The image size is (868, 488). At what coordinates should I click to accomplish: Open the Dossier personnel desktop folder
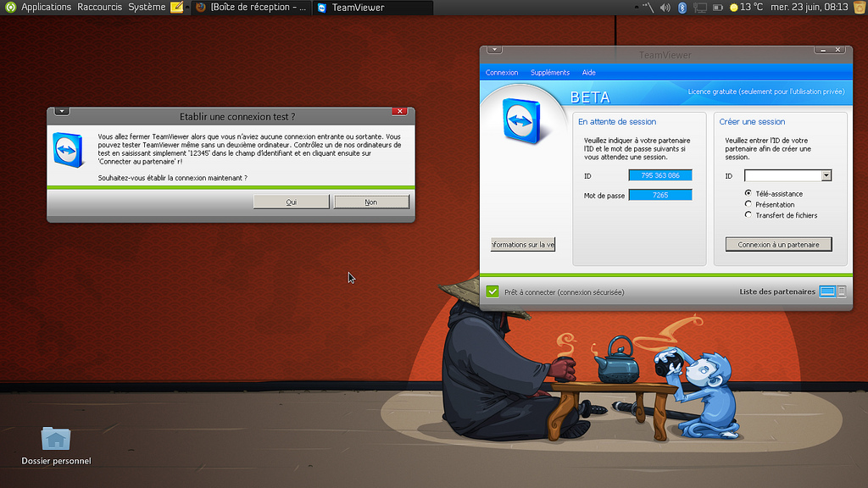pyautogui.click(x=56, y=446)
